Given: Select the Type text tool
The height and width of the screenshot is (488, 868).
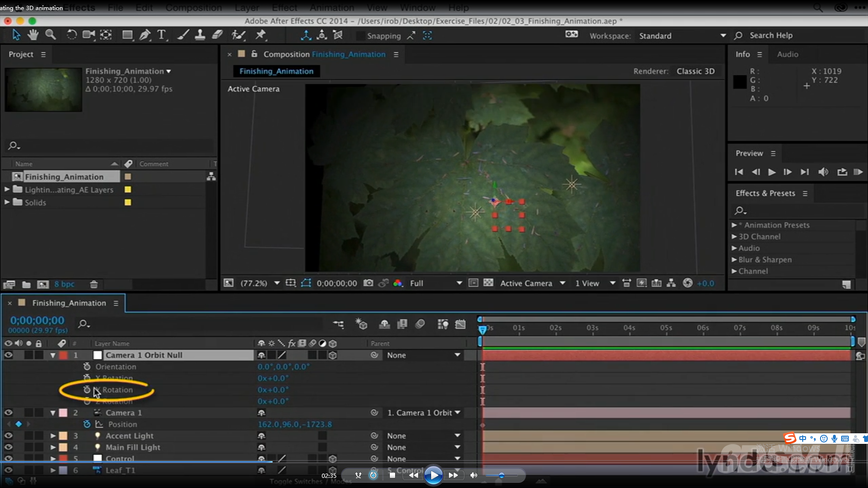Looking at the screenshot, I should point(162,35).
